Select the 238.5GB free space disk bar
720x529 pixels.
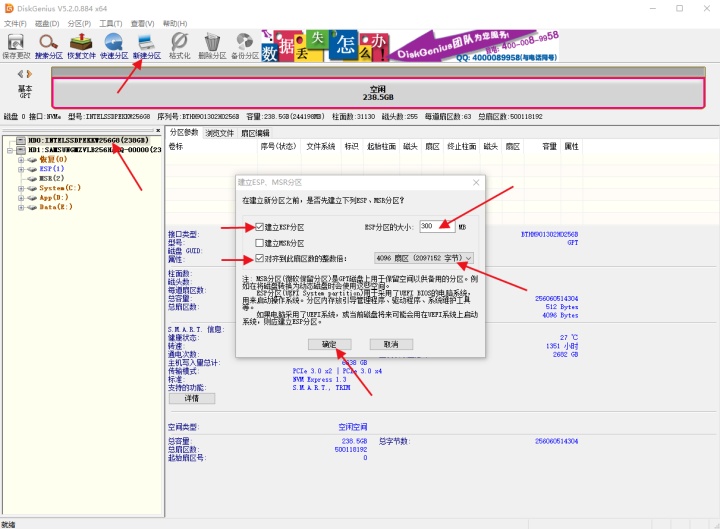(378, 93)
